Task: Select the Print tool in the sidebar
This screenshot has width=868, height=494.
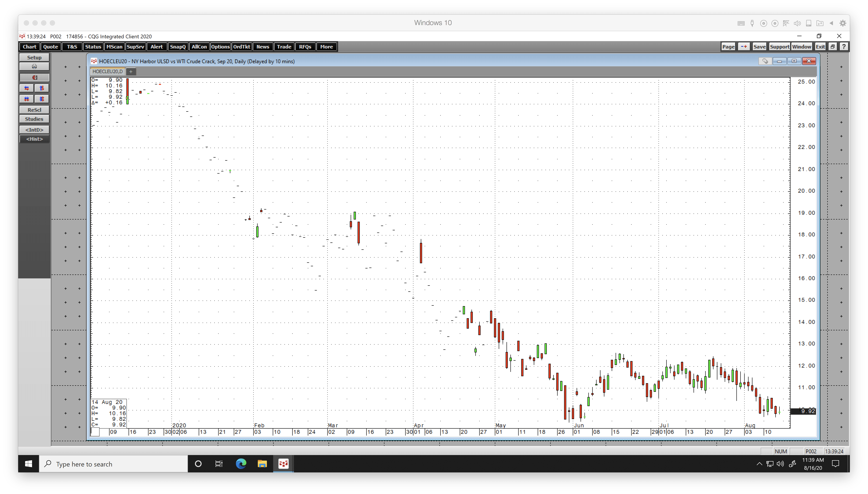Action: (34, 66)
